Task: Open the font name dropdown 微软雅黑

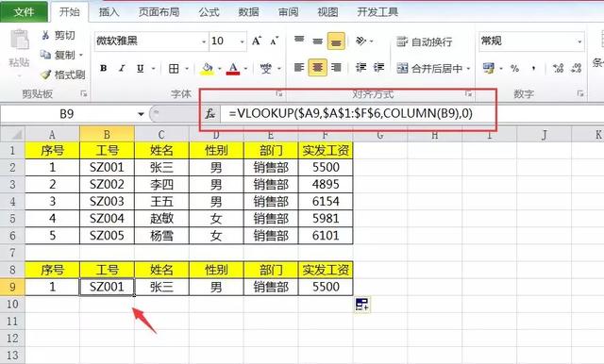Action: 204,41
